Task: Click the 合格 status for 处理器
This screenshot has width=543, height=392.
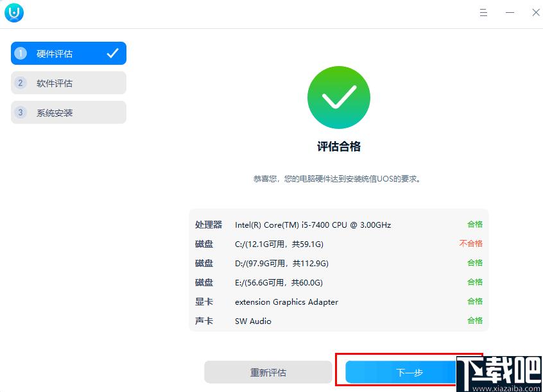Action: 475,225
